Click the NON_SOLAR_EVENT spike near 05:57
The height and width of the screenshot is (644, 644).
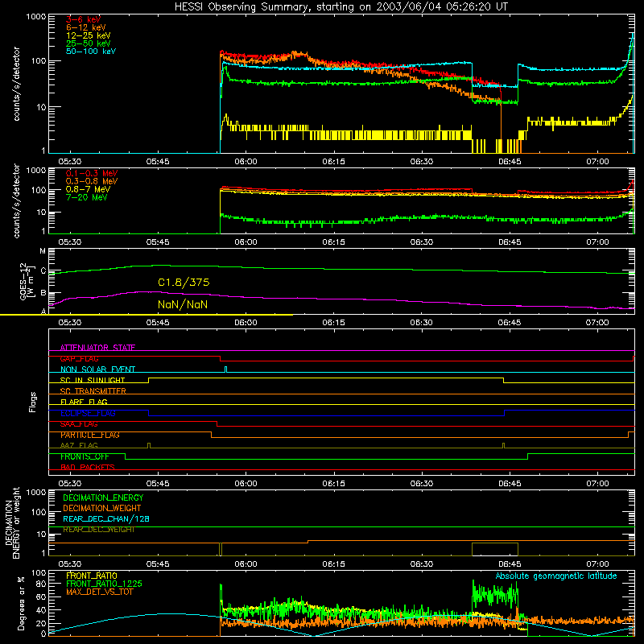click(225, 369)
